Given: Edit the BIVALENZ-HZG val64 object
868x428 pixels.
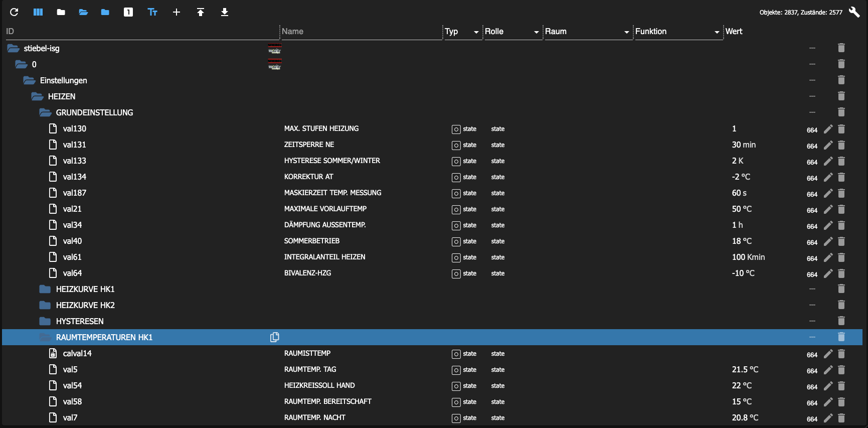Looking at the screenshot, I should [828, 273].
